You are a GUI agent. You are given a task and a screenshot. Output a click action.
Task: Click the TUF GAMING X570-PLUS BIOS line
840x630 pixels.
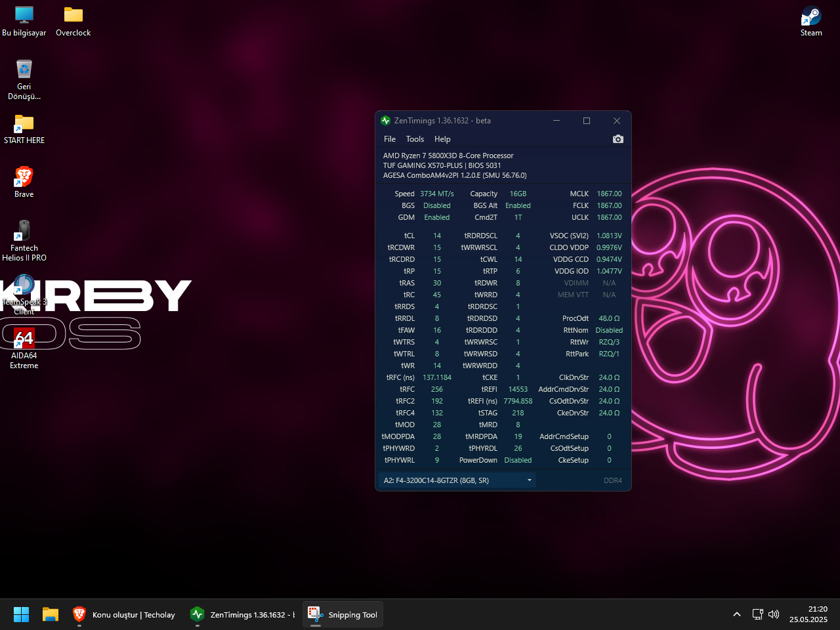pos(442,165)
